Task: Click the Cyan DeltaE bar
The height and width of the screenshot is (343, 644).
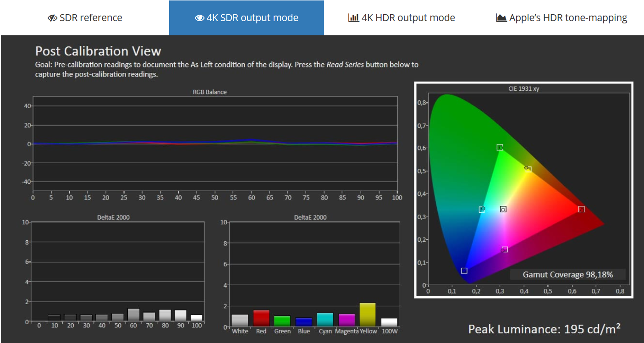Action: 325,320
